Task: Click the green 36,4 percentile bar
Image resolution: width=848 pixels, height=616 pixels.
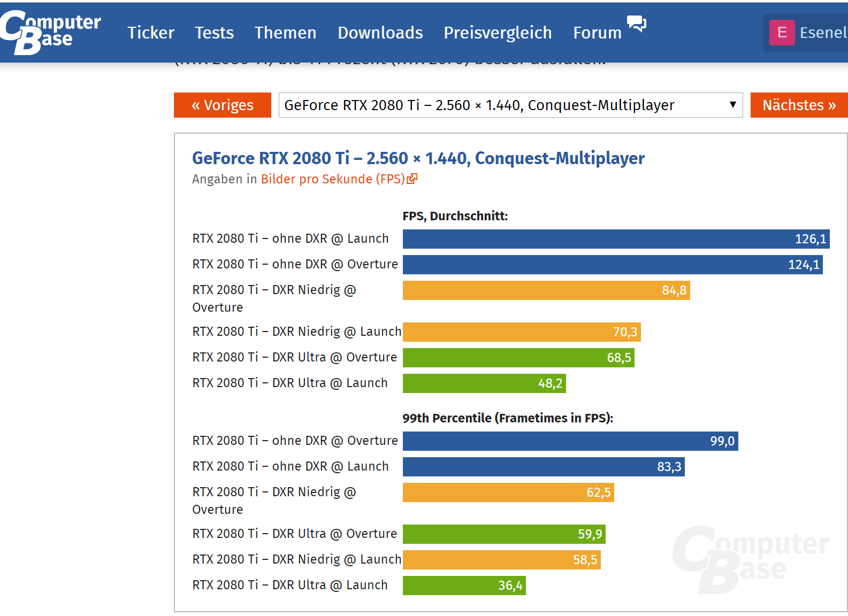Action: tap(464, 586)
